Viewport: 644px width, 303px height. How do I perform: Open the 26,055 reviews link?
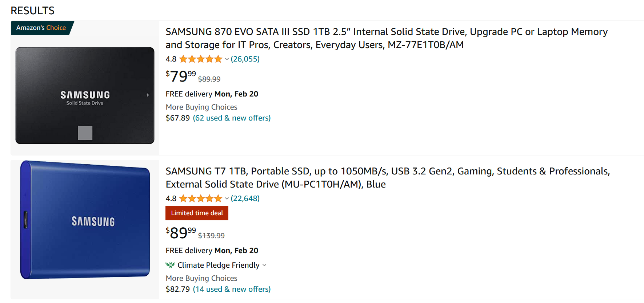click(x=245, y=59)
